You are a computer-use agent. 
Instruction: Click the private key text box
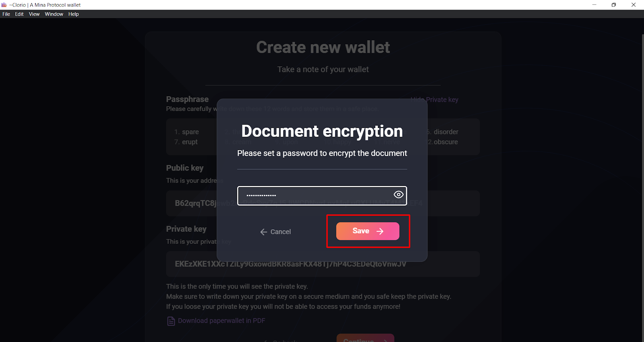coord(323,264)
